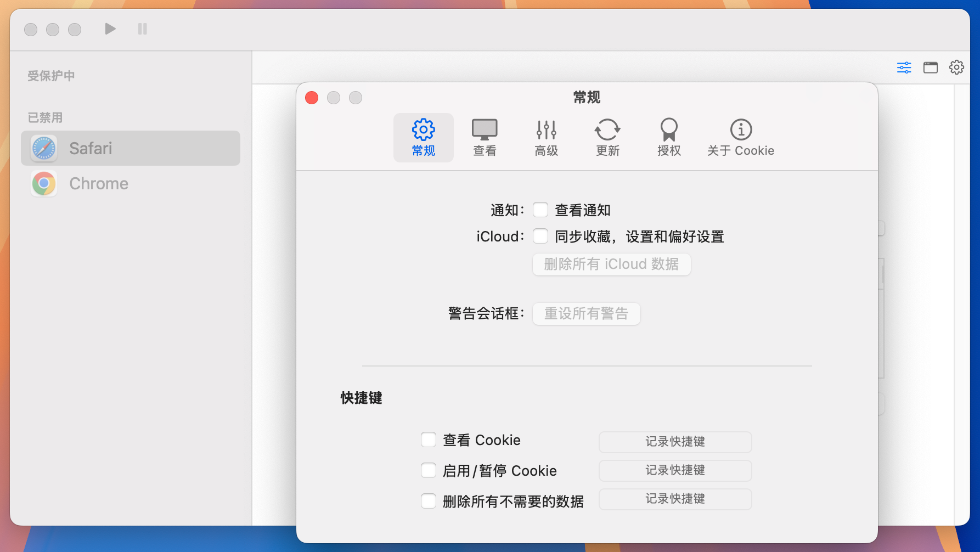Switch to the 查看 tab
This screenshot has width=980, height=552.
point(485,137)
